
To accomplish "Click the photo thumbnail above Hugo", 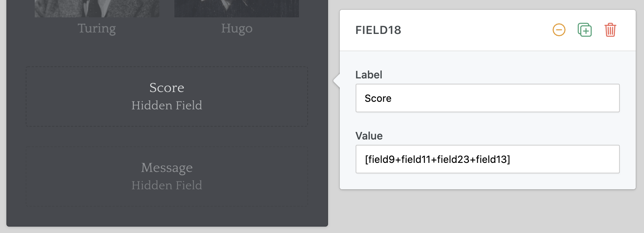I will [x=237, y=8].
